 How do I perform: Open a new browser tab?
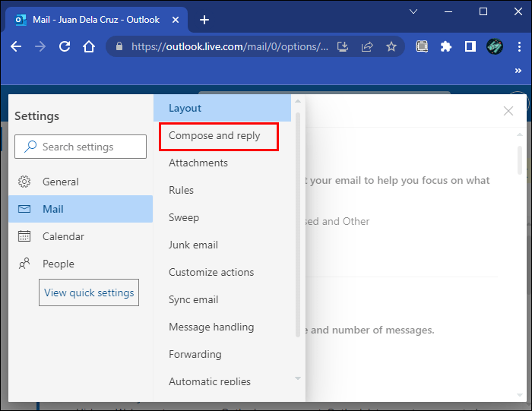point(204,20)
